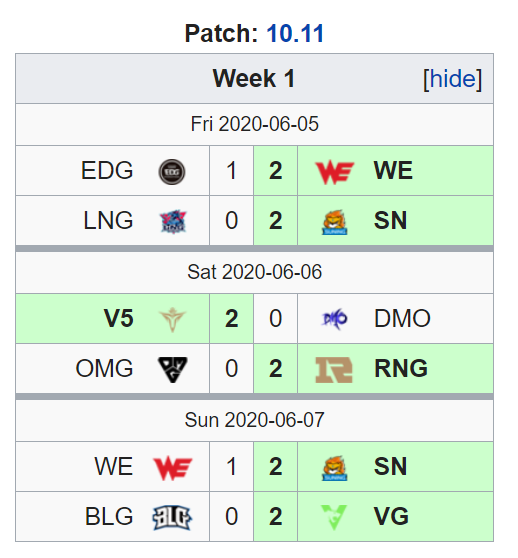Click the WE logo in Sunday match
This screenshot has width=518, height=558.
(173, 468)
